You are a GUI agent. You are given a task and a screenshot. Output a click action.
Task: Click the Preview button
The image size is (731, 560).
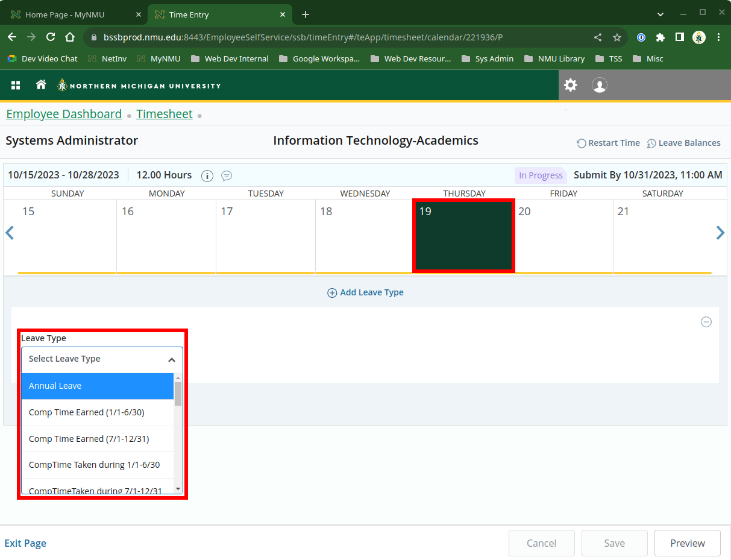[687, 543]
